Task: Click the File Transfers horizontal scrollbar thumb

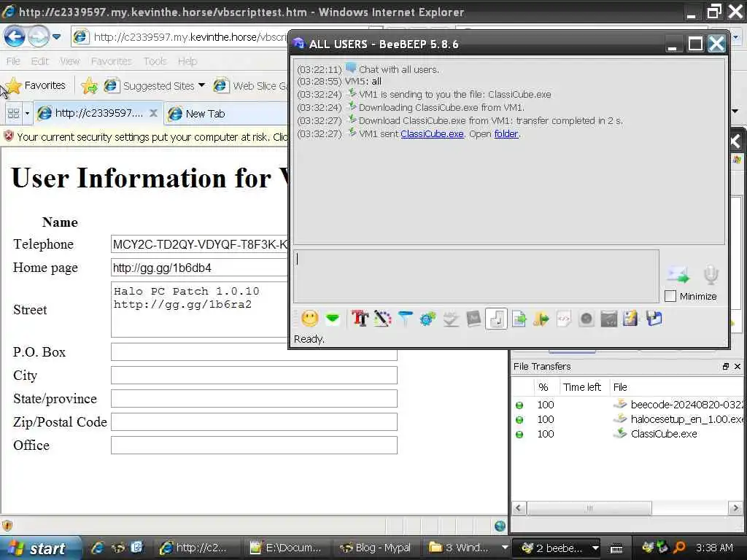Action: pos(589,508)
